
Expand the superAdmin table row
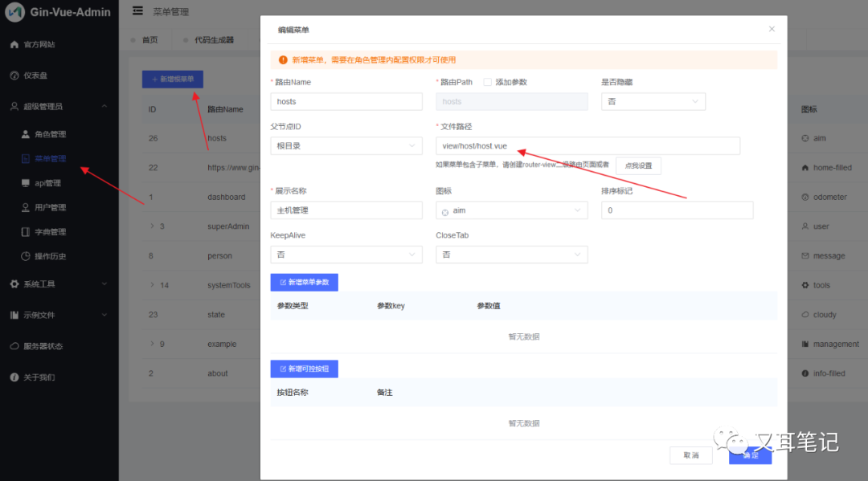152,226
